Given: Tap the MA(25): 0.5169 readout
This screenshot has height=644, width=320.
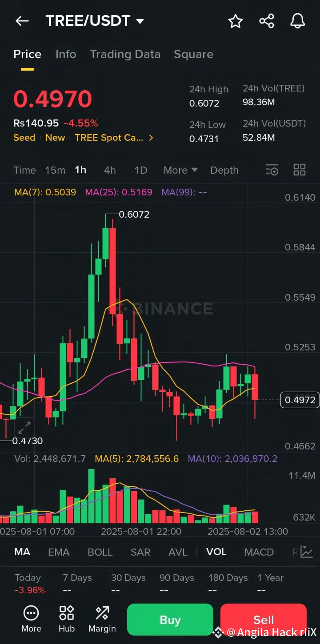Looking at the screenshot, I should pyautogui.click(x=119, y=192).
